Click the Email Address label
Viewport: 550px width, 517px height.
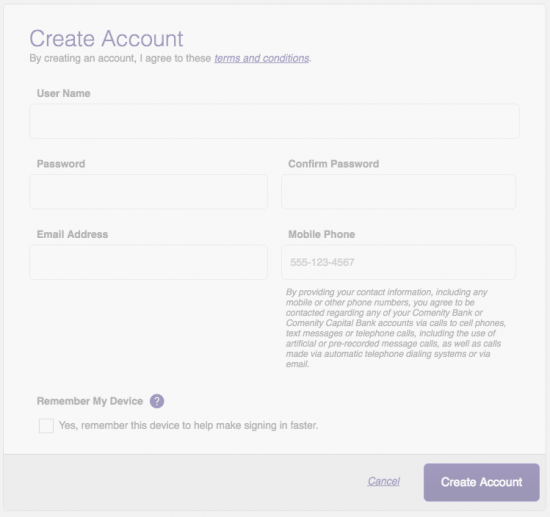click(72, 234)
